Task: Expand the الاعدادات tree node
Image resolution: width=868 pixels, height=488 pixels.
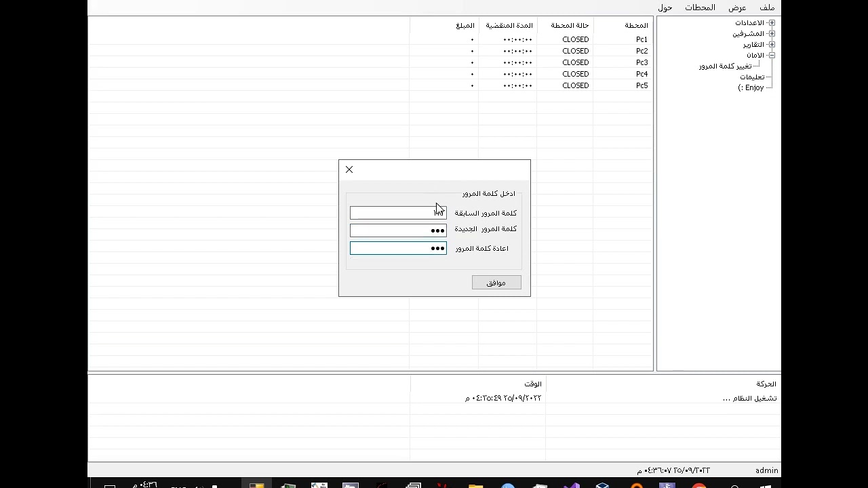Action: 772,23
